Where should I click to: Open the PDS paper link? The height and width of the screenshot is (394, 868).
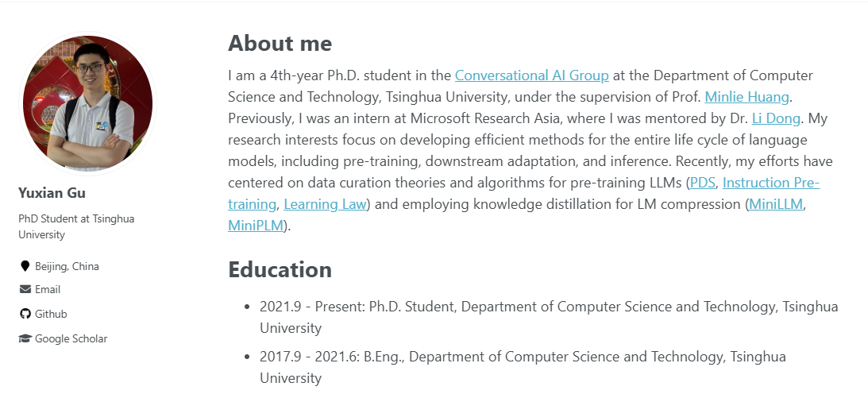(x=703, y=183)
